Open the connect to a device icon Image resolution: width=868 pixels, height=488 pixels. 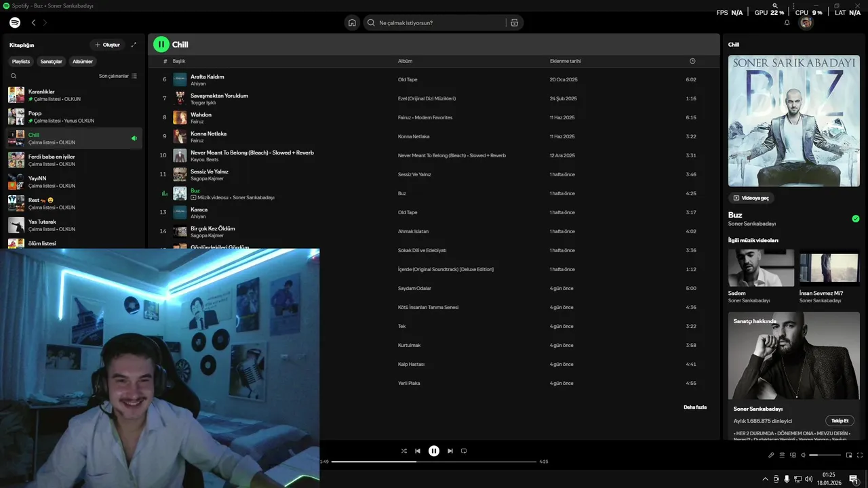click(793, 455)
